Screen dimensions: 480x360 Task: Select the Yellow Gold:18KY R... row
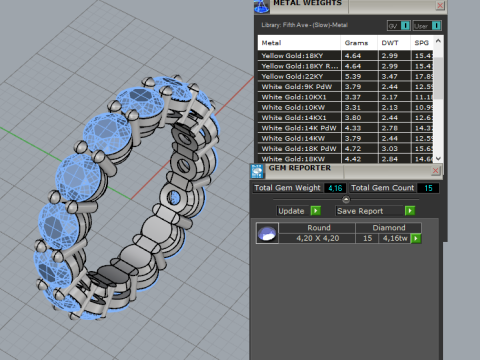(x=345, y=66)
